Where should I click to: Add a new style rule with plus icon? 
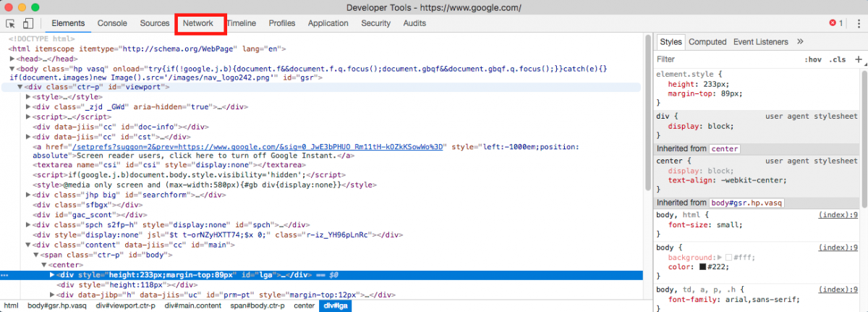point(859,59)
